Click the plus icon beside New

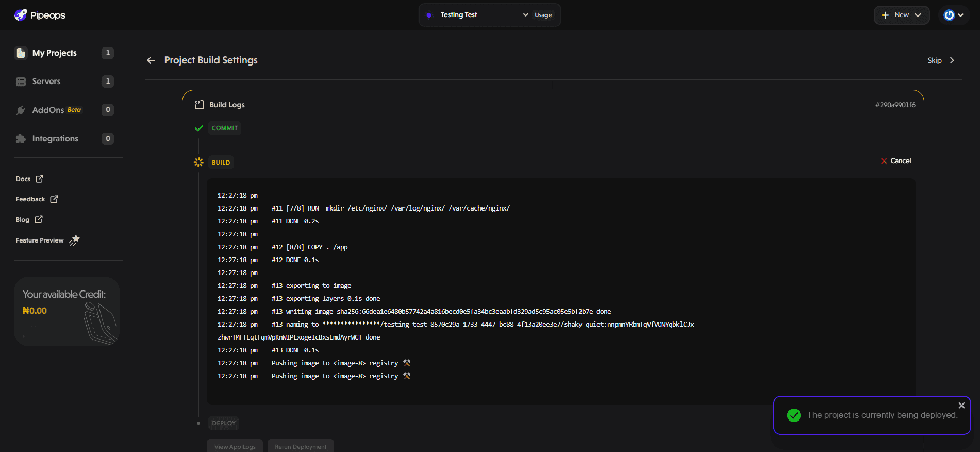(x=885, y=15)
